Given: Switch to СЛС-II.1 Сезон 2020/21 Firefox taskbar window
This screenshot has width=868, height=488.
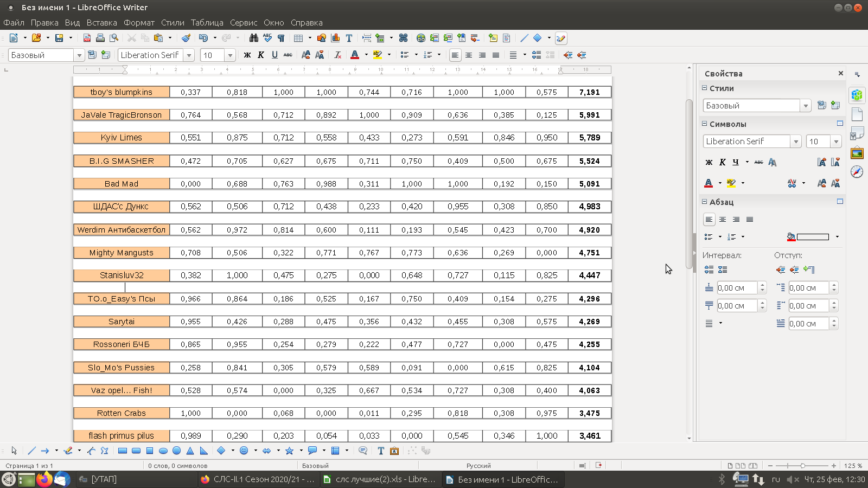Looking at the screenshot, I should click(x=258, y=479).
